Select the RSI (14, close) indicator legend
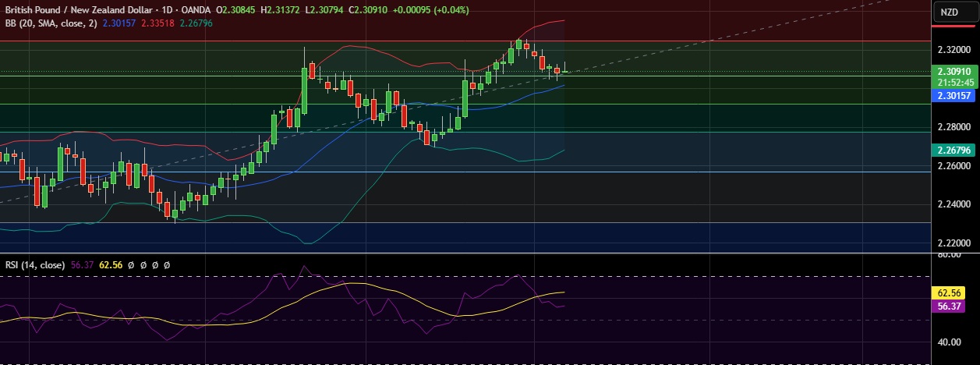980x365 pixels. click(35, 265)
